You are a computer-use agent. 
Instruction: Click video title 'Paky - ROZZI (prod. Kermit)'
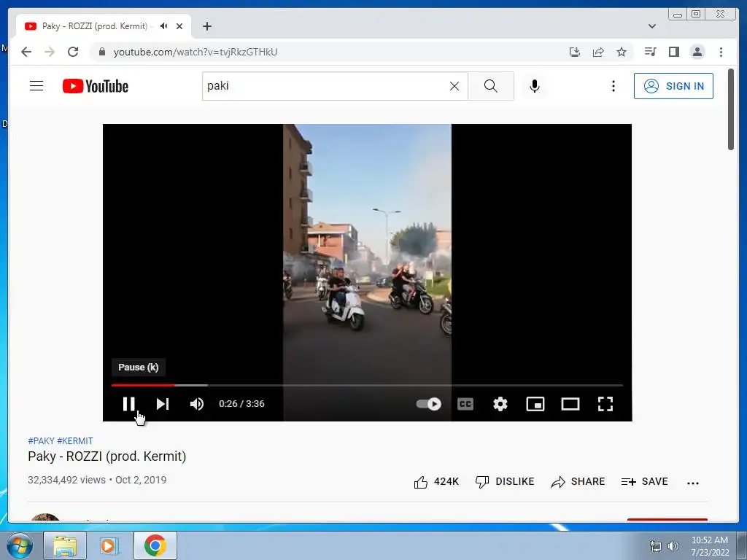coord(107,456)
